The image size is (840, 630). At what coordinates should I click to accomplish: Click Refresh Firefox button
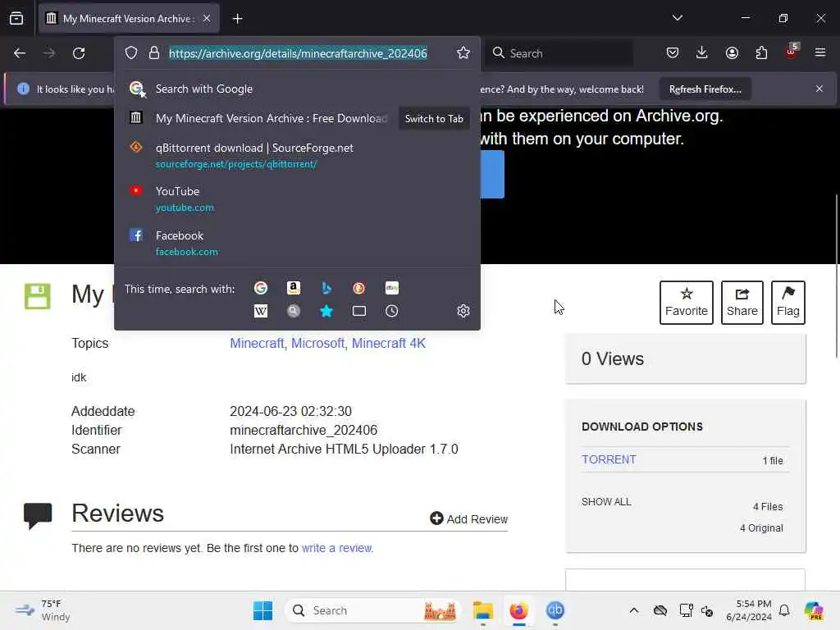coord(705,89)
